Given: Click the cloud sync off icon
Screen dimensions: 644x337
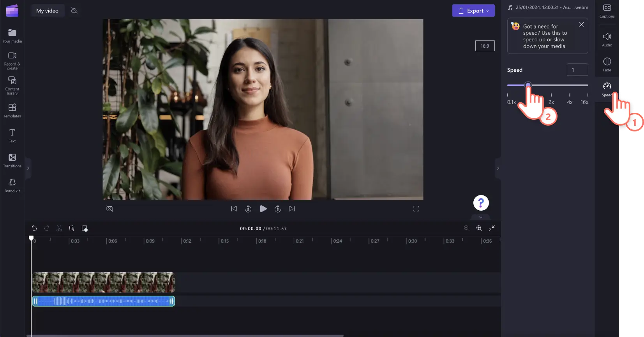Looking at the screenshot, I should click(74, 11).
